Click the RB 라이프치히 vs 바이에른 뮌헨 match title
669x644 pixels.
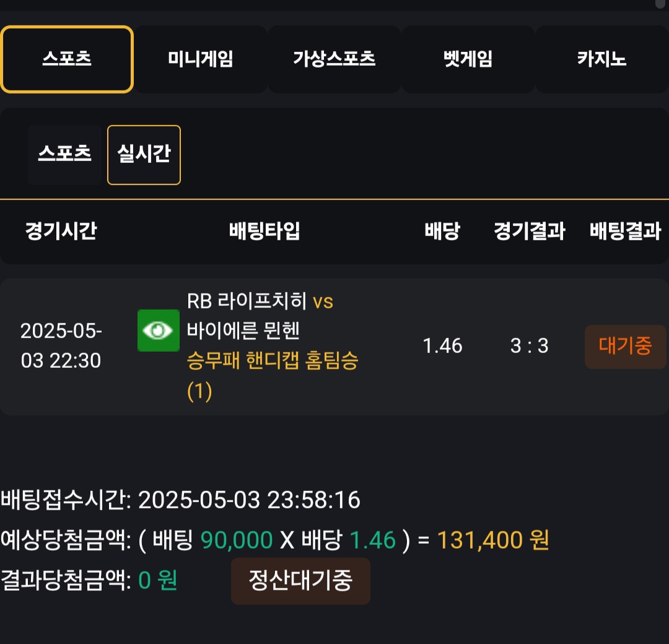260,316
